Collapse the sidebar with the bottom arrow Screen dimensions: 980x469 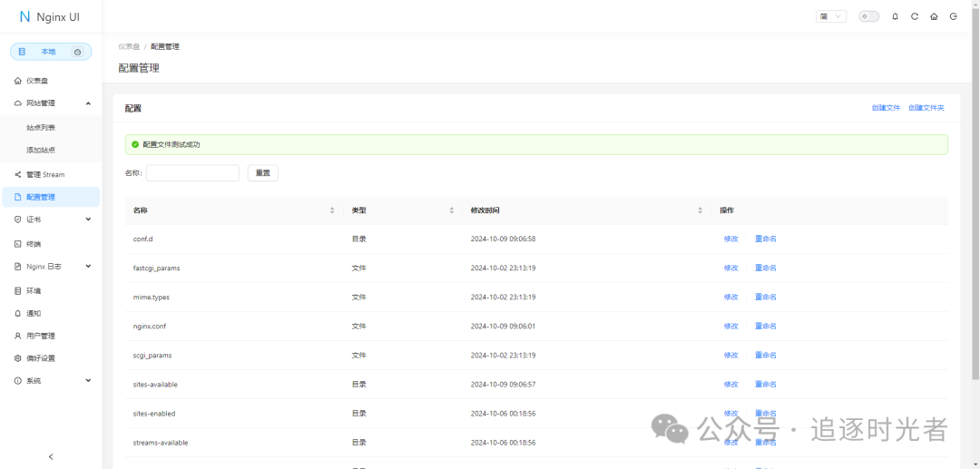[51, 456]
